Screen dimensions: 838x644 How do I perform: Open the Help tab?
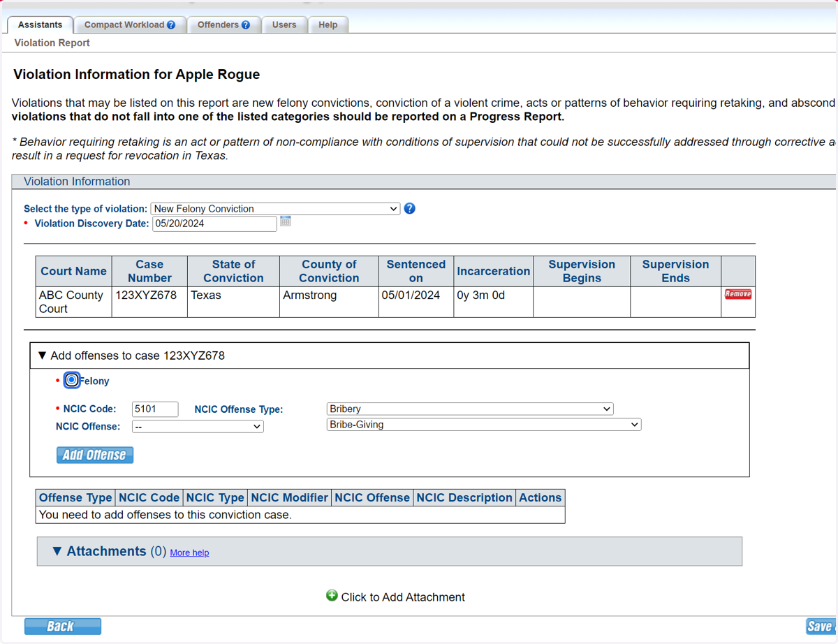click(328, 24)
